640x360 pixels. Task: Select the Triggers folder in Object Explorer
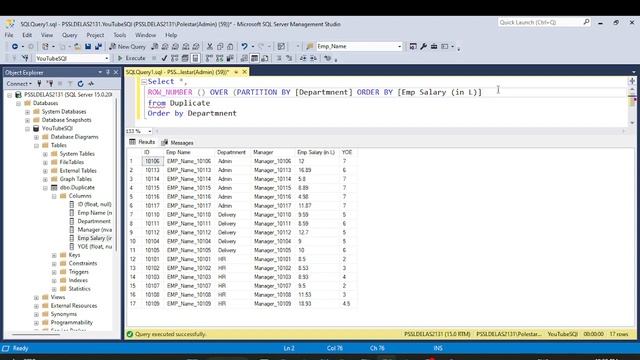(x=78, y=272)
